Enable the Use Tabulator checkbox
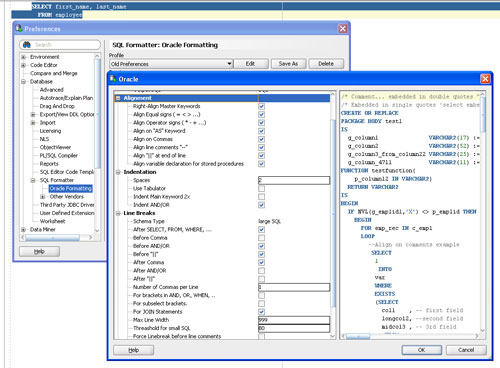 tap(262, 189)
